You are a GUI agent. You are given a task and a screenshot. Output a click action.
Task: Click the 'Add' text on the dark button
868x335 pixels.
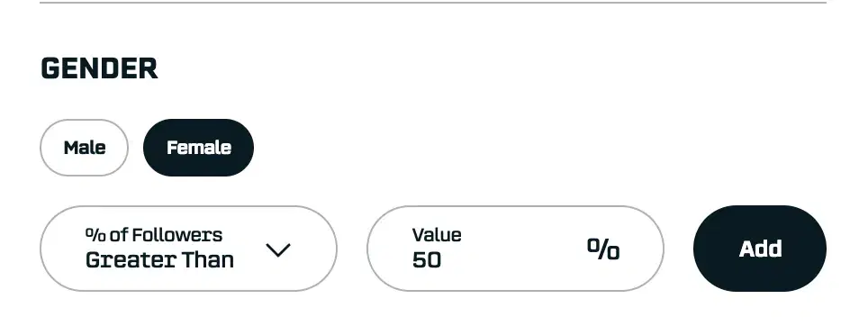[x=760, y=249]
